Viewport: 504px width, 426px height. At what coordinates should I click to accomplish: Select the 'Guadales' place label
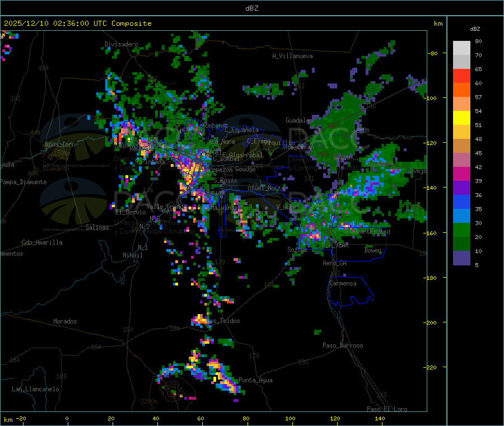pyautogui.click(x=299, y=120)
